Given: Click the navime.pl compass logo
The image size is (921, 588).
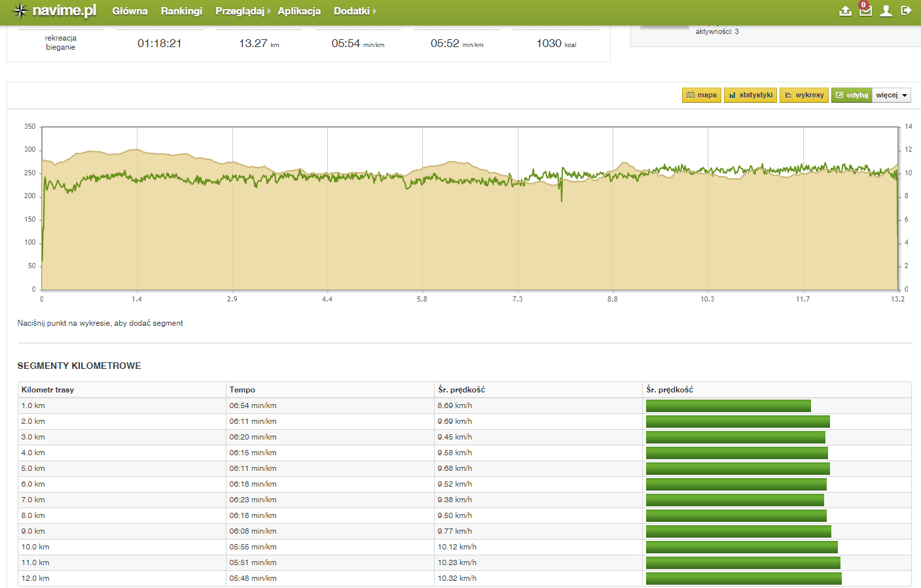Looking at the screenshot, I should pos(20,10).
